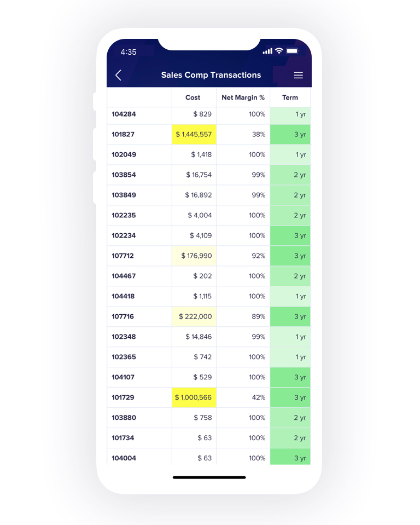This screenshot has height=525, width=420.
Task: Select the 38% net margin cell
Action: tap(243, 135)
